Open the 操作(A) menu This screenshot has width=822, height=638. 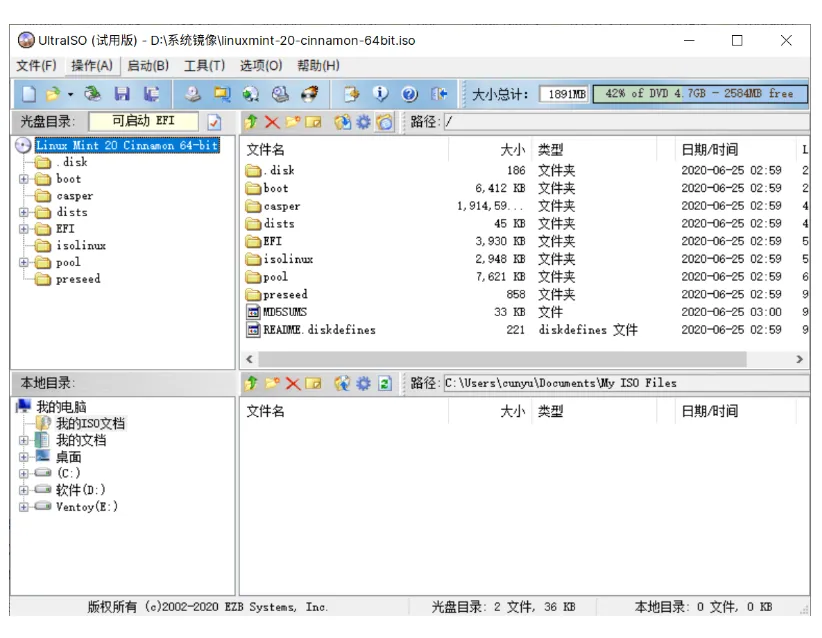point(92,66)
